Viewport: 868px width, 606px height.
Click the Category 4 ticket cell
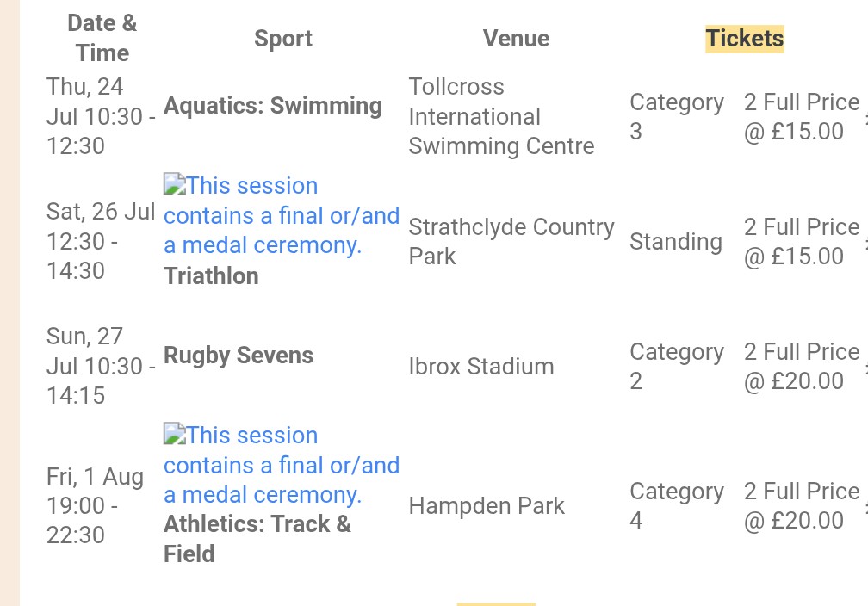pos(676,506)
